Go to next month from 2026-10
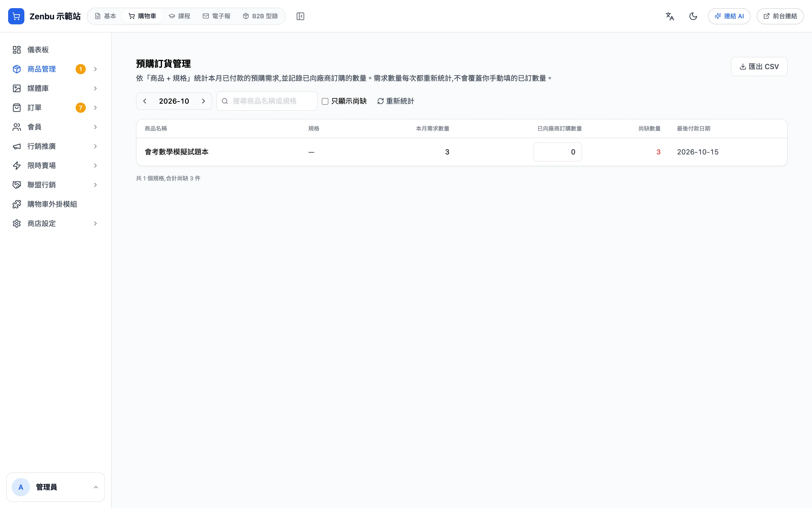This screenshot has width=812, height=508. pos(203,101)
